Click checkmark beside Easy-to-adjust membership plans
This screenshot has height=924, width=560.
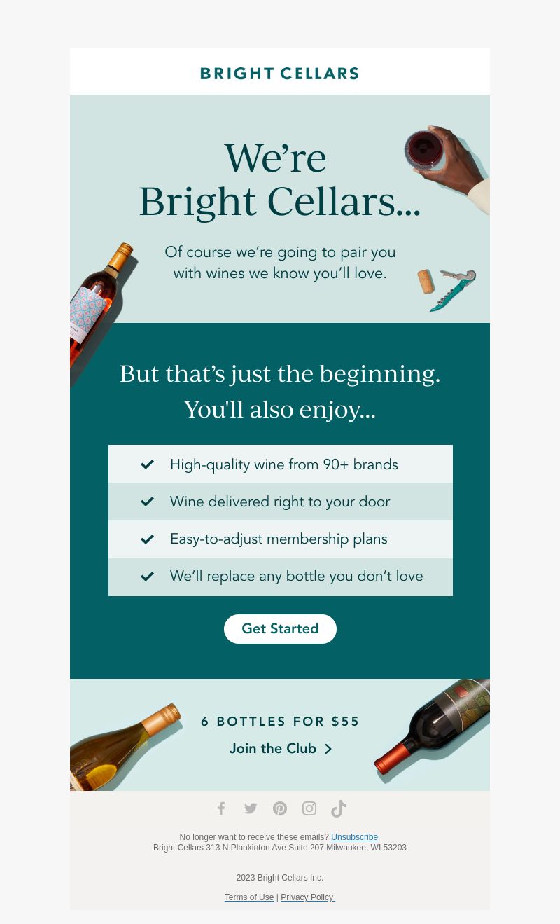[x=147, y=539]
